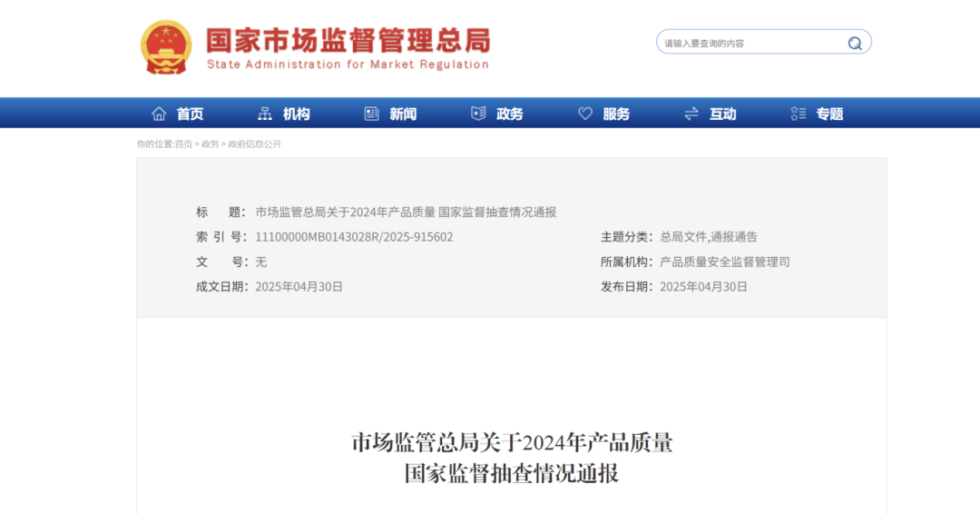The height and width of the screenshot is (514, 980).
Task: Click the search magnifier icon
Action: (x=855, y=44)
